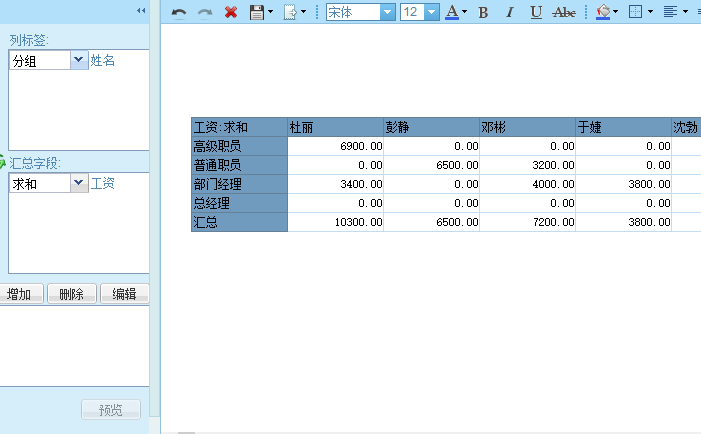
Task: Open the export options dropdown arrow
Action: click(x=304, y=12)
